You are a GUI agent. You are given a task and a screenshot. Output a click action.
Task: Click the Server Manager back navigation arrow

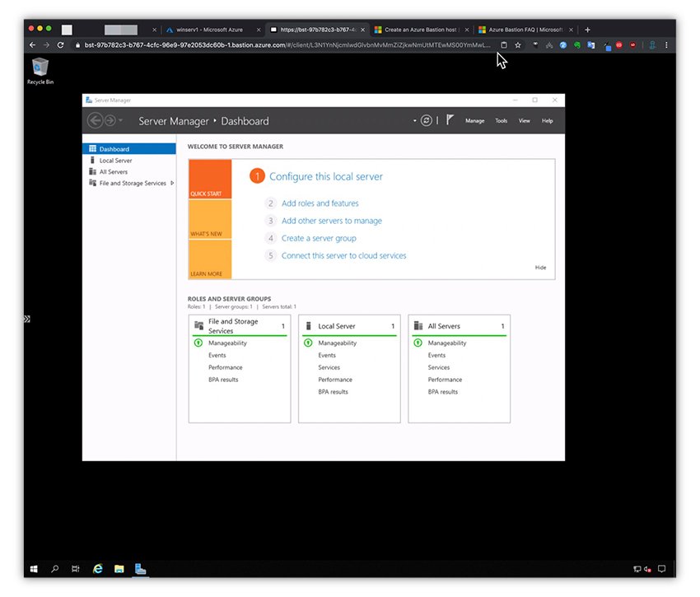click(x=96, y=120)
